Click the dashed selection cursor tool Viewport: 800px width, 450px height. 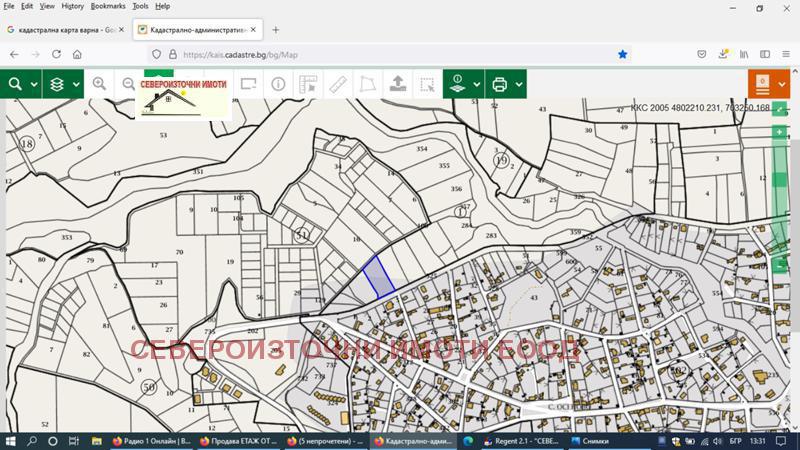point(428,84)
